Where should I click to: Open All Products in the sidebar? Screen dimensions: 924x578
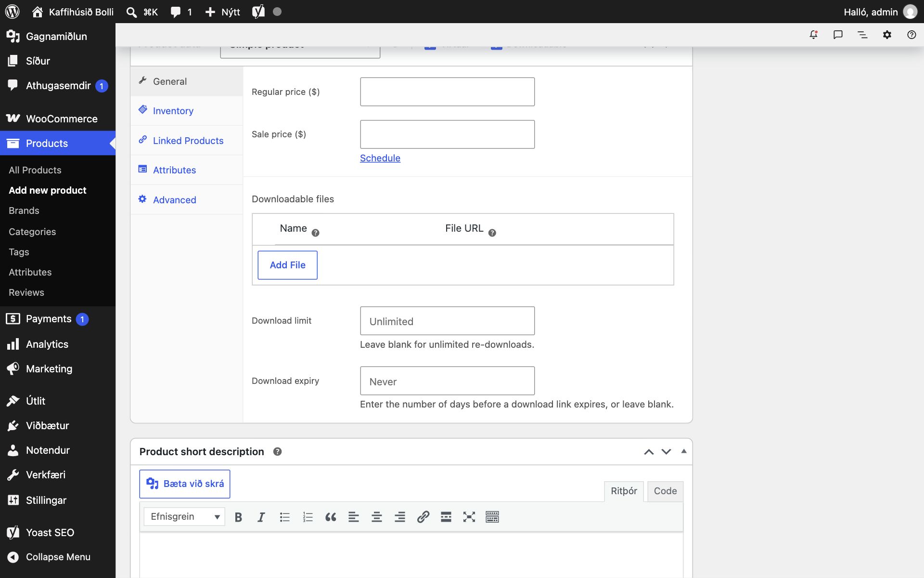[35, 170]
